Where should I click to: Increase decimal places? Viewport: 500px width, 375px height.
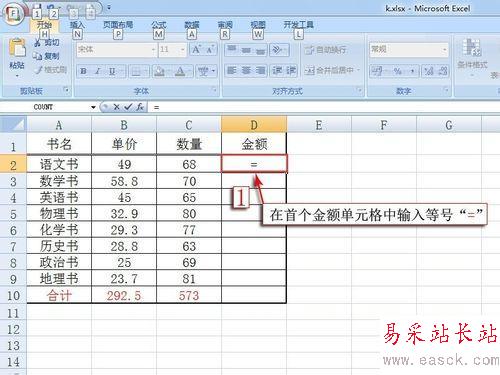[429, 71]
